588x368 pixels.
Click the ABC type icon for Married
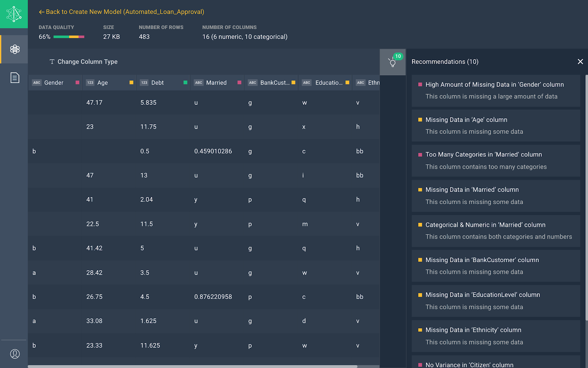click(198, 83)
